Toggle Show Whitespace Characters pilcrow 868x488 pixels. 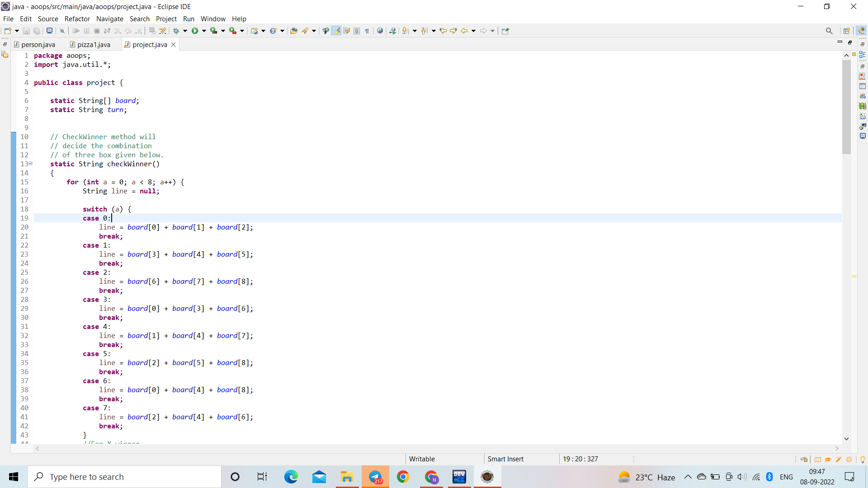pos(367,31)
